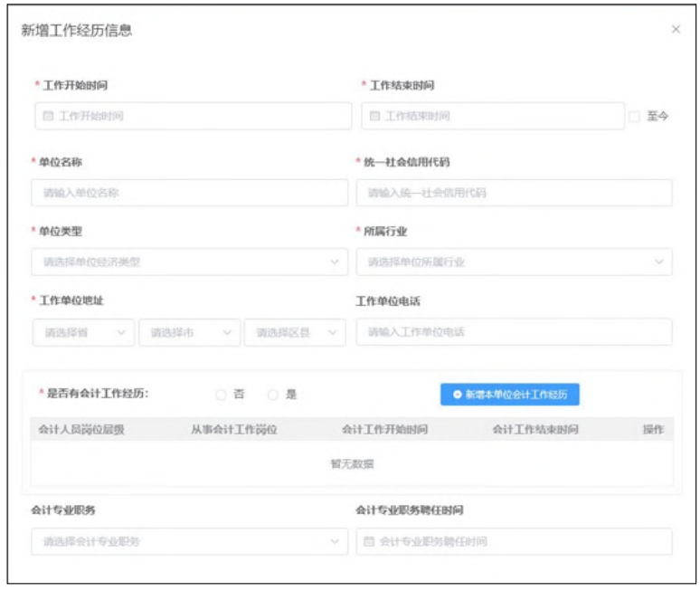
Task: Click calendar icon in 会计专业职务聘任时间 field
Action: 368,542
